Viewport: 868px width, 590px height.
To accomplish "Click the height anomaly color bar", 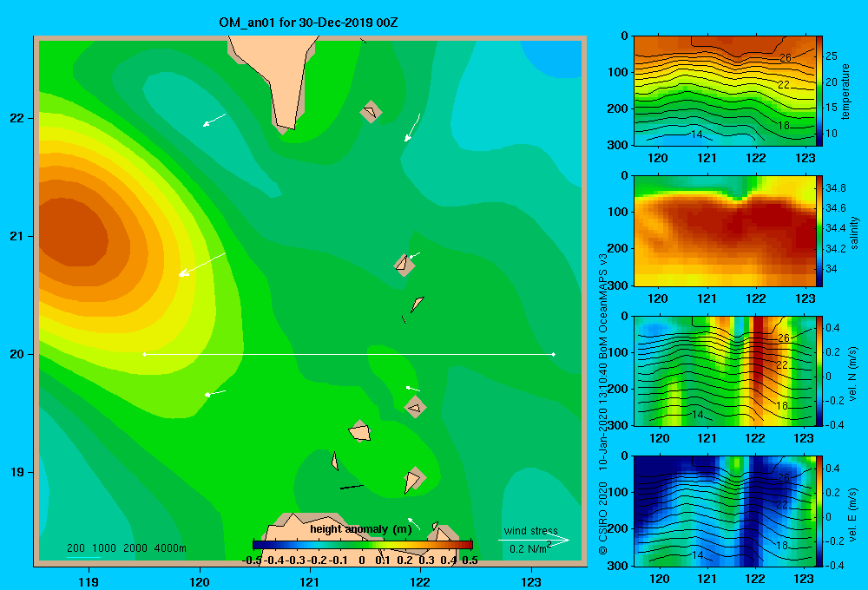I will 363,545.
